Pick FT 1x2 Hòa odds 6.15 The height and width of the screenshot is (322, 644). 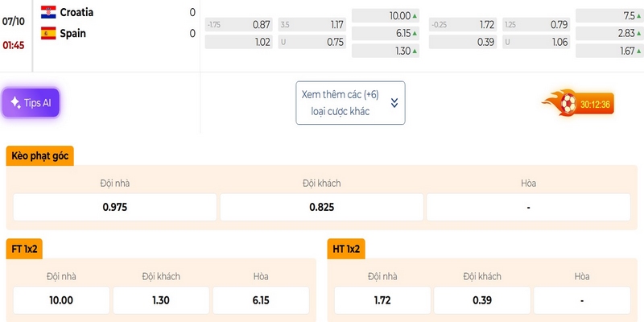coord(261,300)
